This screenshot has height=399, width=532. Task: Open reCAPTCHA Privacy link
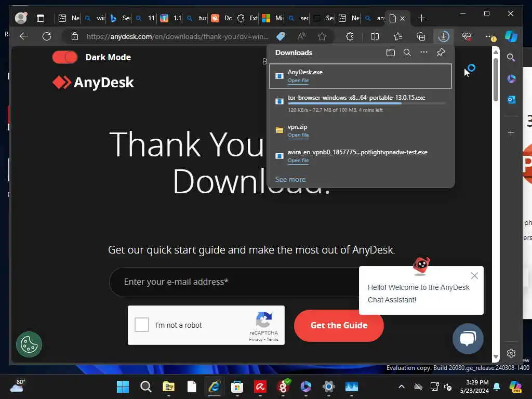256,339
